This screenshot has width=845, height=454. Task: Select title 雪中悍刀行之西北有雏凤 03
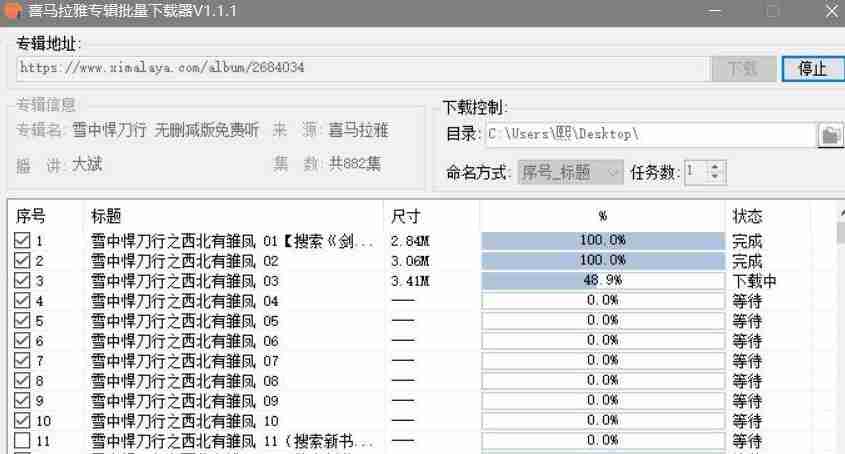point(184,281)
